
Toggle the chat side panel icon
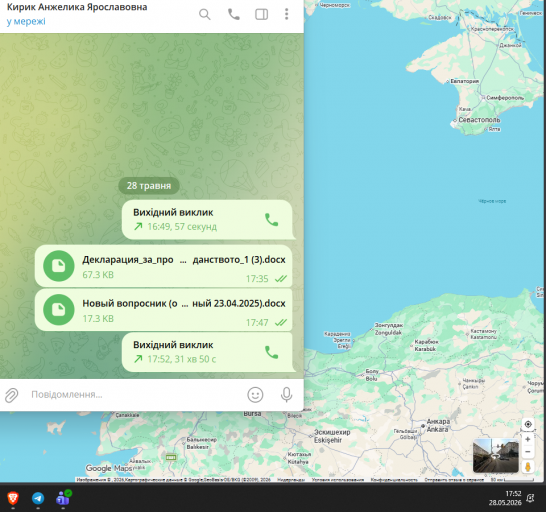click(x=262, y=14)
